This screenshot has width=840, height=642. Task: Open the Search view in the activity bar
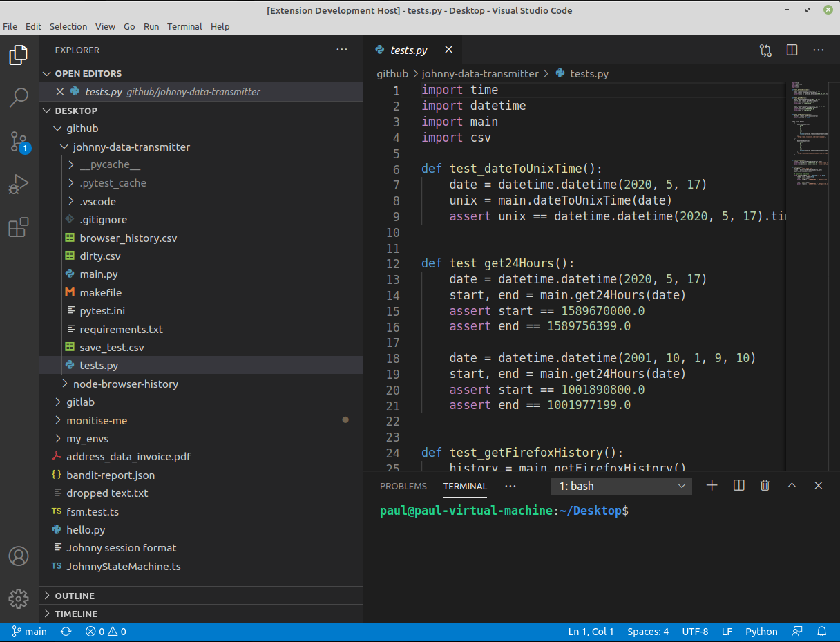point(18,98)
